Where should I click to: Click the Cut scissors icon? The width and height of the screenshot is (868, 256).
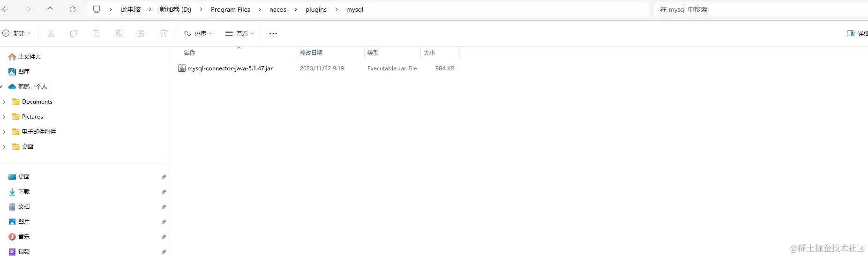(51, 33)
